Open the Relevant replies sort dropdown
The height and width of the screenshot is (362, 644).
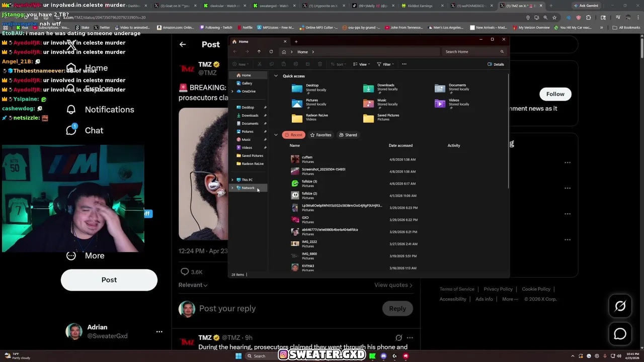pyautogui.click(x=193, y=285)
